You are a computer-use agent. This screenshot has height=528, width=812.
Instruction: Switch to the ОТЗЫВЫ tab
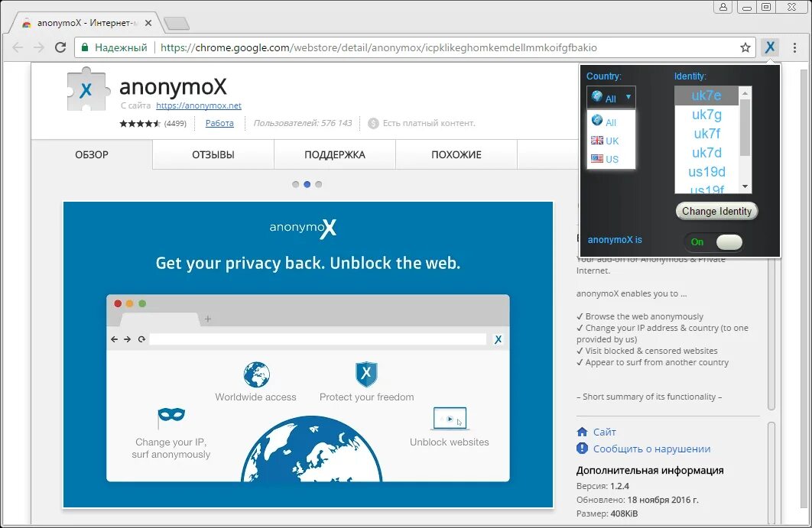pos(213,155)
